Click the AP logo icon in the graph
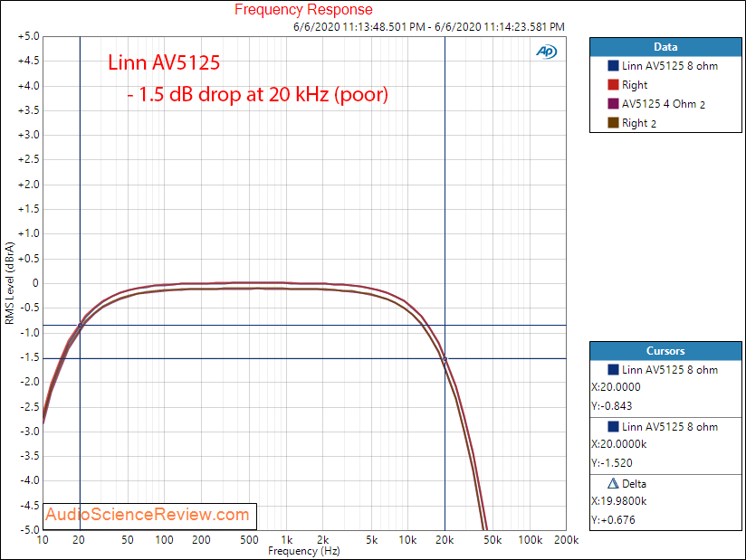 546,52
